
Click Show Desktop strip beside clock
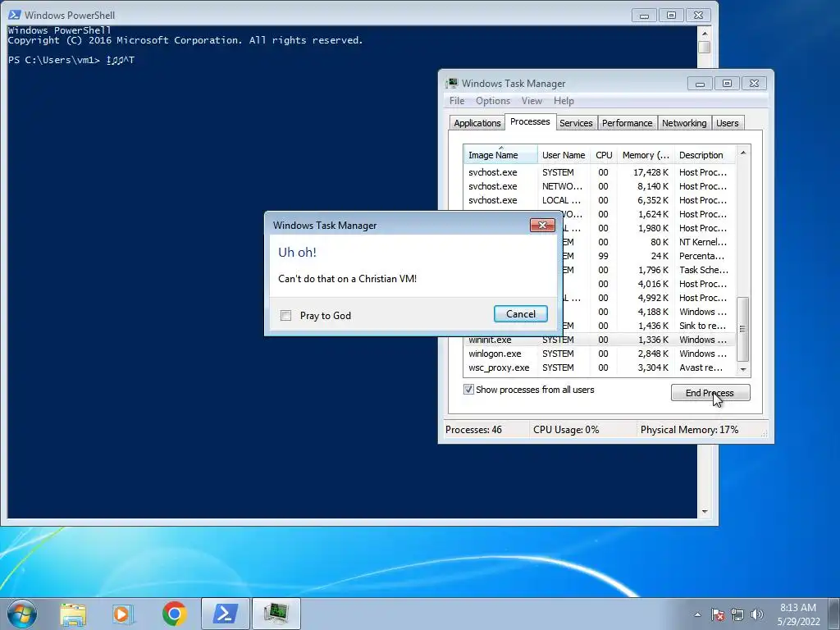click(834, 614)
